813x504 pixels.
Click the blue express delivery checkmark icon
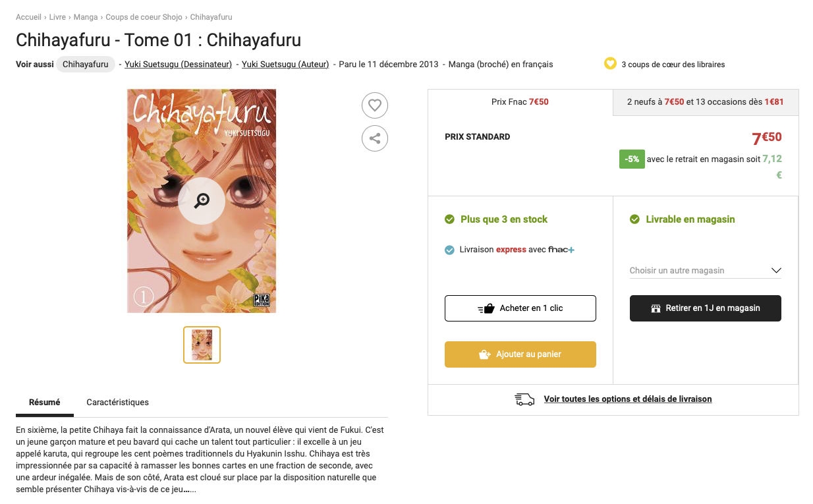[450, 250]
